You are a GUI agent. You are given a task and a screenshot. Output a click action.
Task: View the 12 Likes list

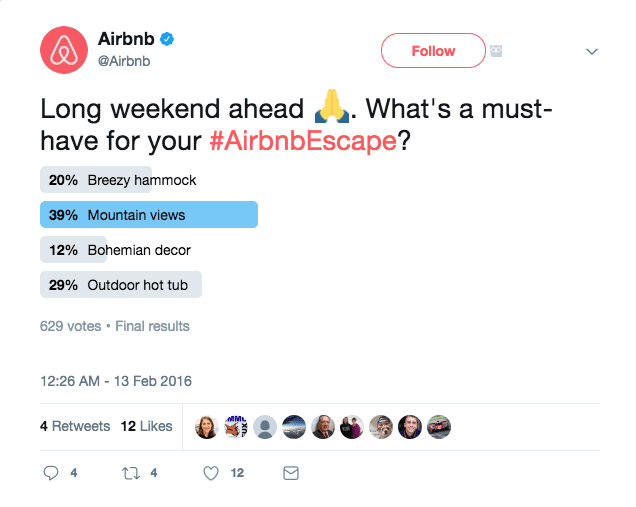[x=146, y=426]
